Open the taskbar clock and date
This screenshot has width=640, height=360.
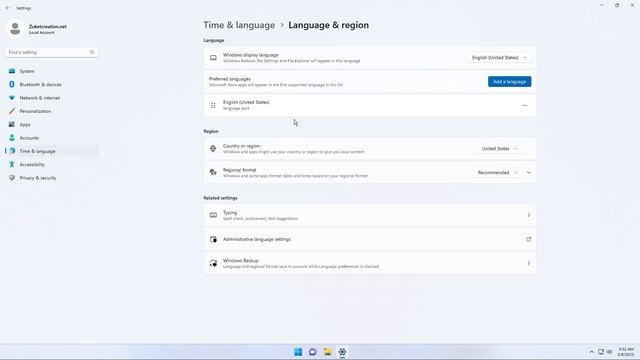tap(625, 352)
